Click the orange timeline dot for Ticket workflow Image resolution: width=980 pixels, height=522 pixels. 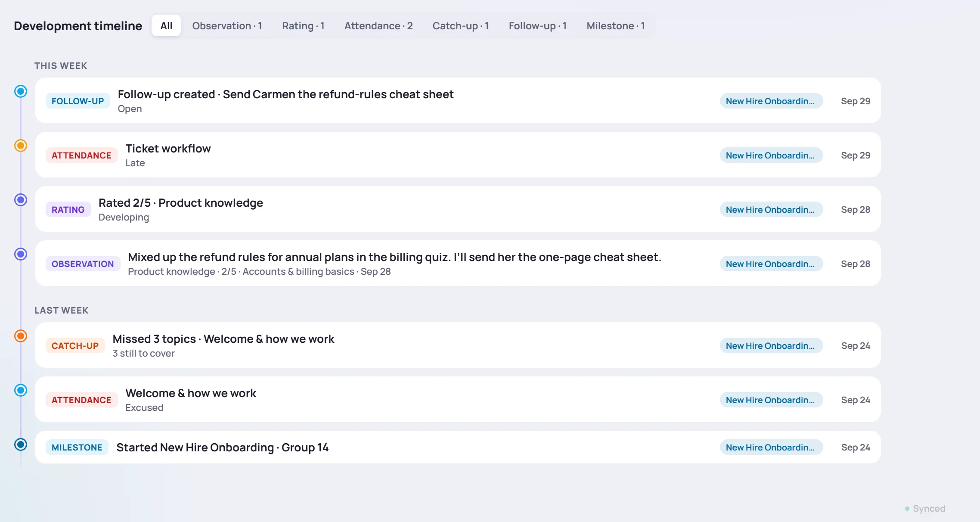tap(21, 146)
